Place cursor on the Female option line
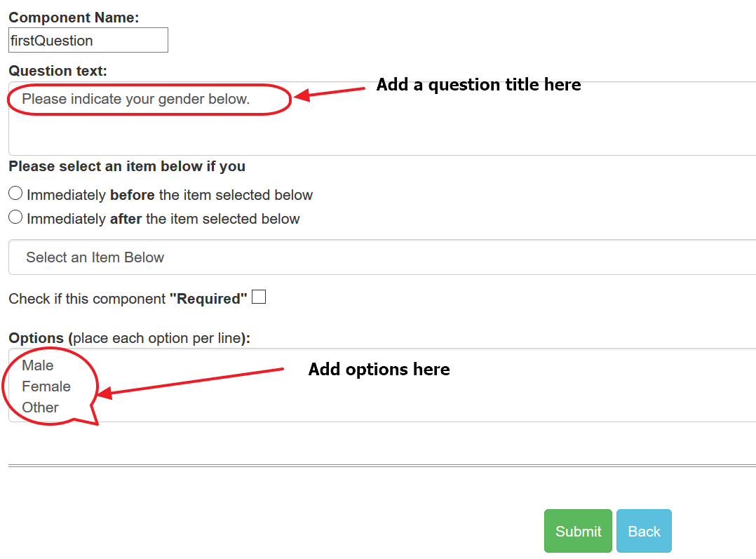This screenshot has width=756, height=559. pos(46,386)
